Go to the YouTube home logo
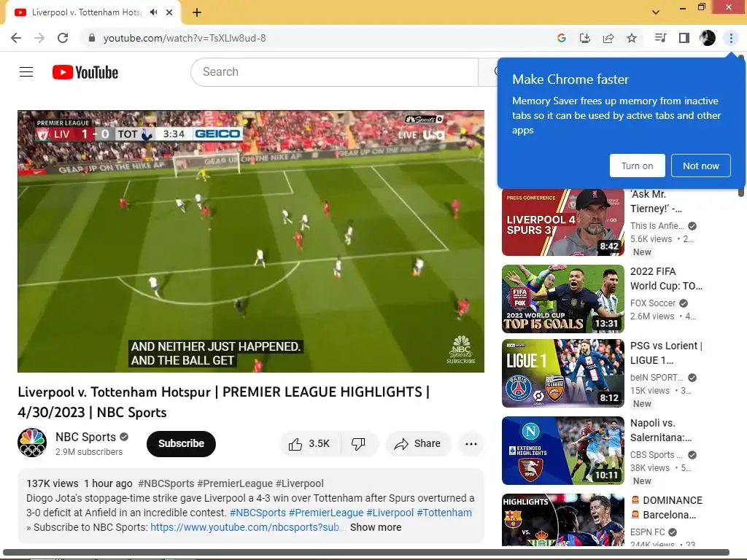 pyautogui.click(x=85, y=72)
